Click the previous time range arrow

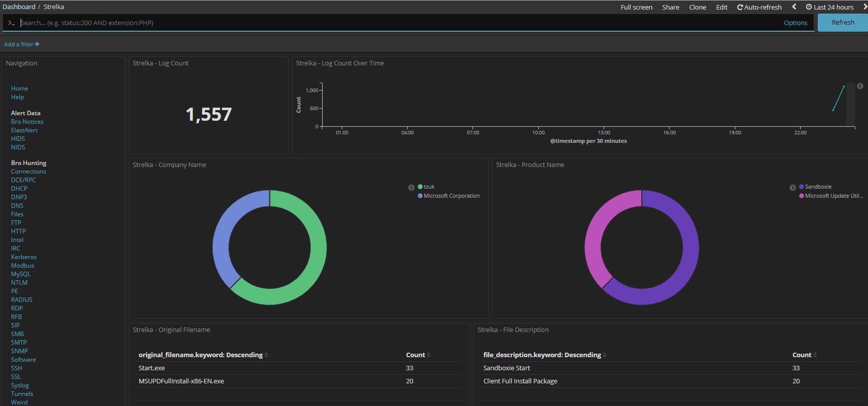click(x=794, y=7)
